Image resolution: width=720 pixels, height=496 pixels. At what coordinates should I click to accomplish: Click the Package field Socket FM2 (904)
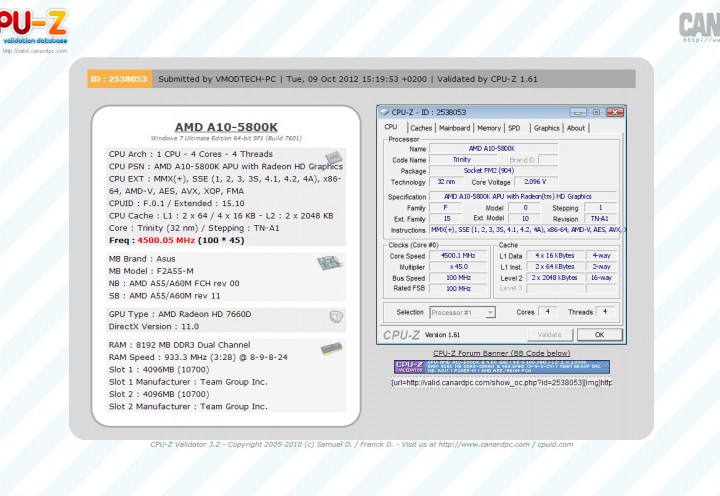pos(494,171)
